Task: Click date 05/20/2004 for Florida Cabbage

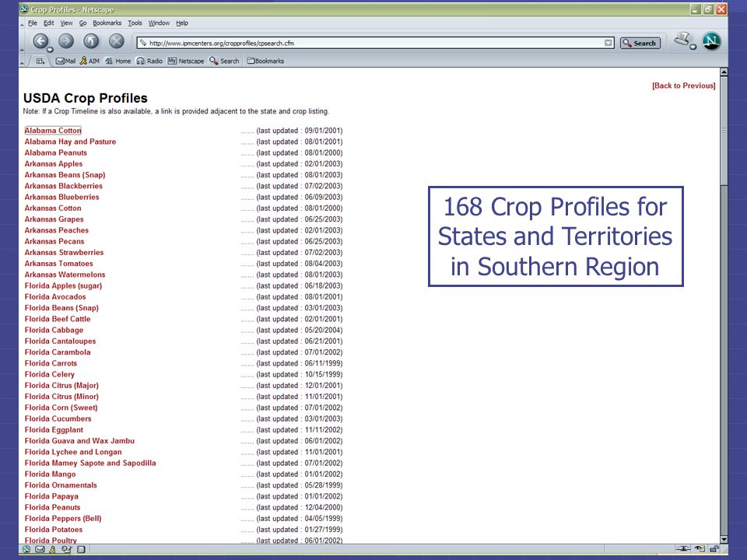Action: (x=324, y=330)
